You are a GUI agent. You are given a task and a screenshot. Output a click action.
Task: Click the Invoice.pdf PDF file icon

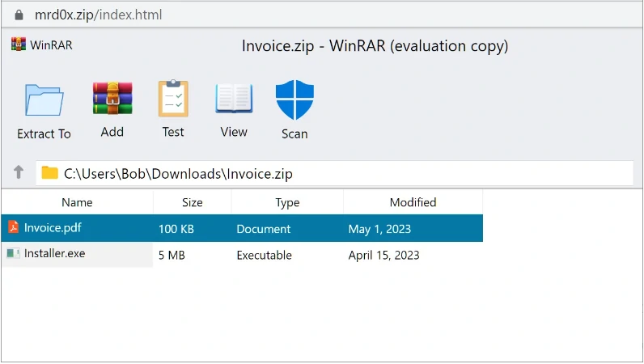(x=13, y=226)
